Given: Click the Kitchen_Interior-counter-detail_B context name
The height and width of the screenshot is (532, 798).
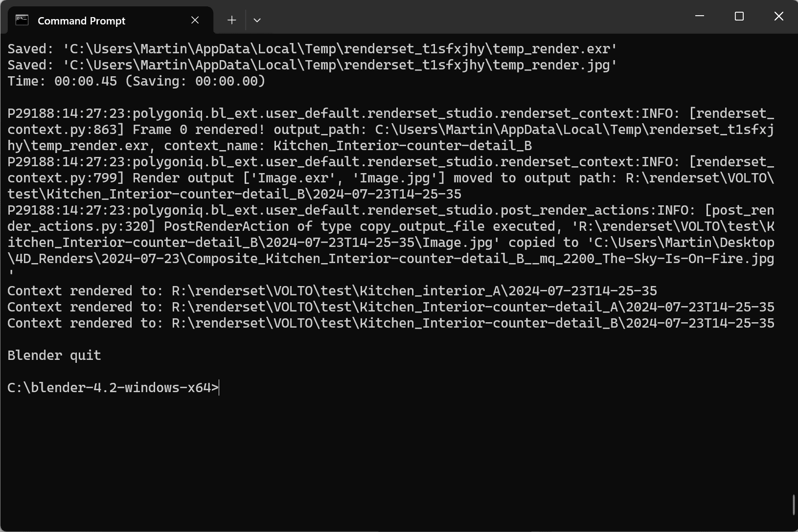Looking at the screenshot, I should click(403, 145).
